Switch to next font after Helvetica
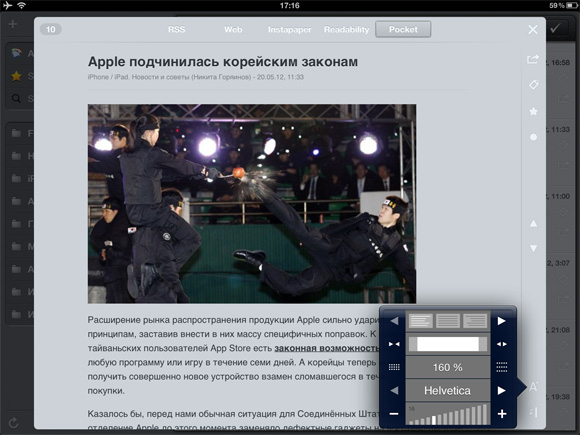Image resolution: width=580 pixels, height=435 pixels. click(x=502, y=391)
